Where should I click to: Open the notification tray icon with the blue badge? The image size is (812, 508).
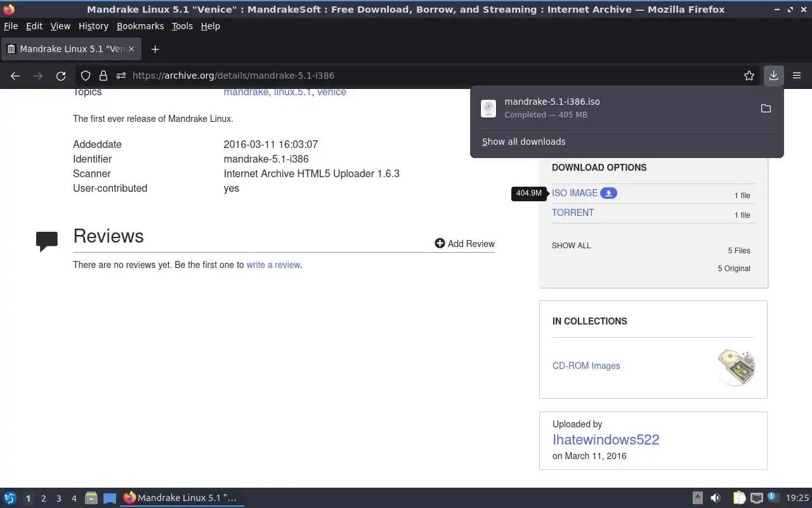tap(773, 497)
